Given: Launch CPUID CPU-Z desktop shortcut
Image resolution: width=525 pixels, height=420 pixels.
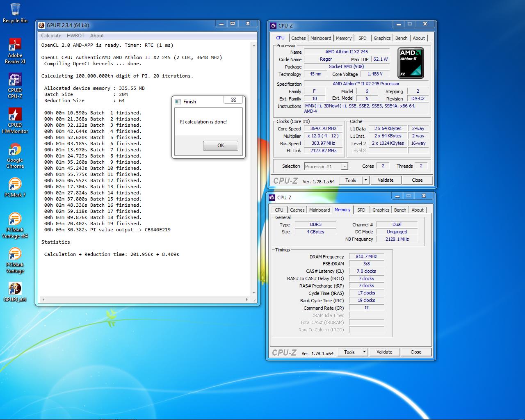Looking at the screenshot, I should pyautogui.click(x=15, y=86).
